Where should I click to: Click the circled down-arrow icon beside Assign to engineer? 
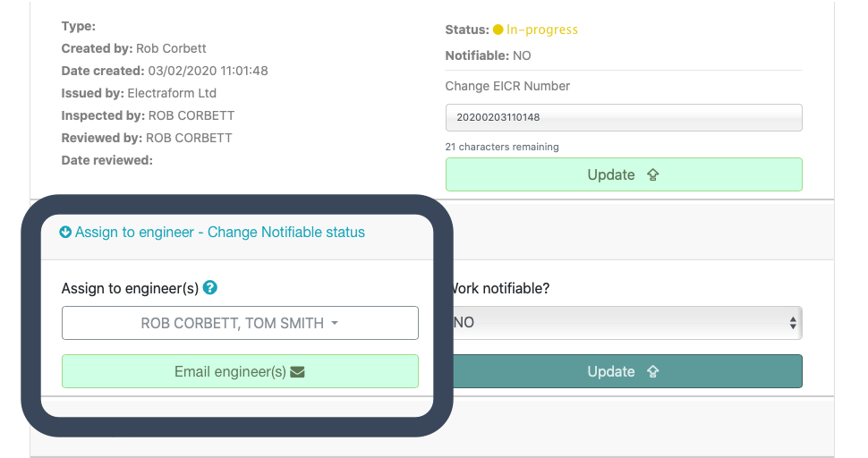[x=65, y=233]
